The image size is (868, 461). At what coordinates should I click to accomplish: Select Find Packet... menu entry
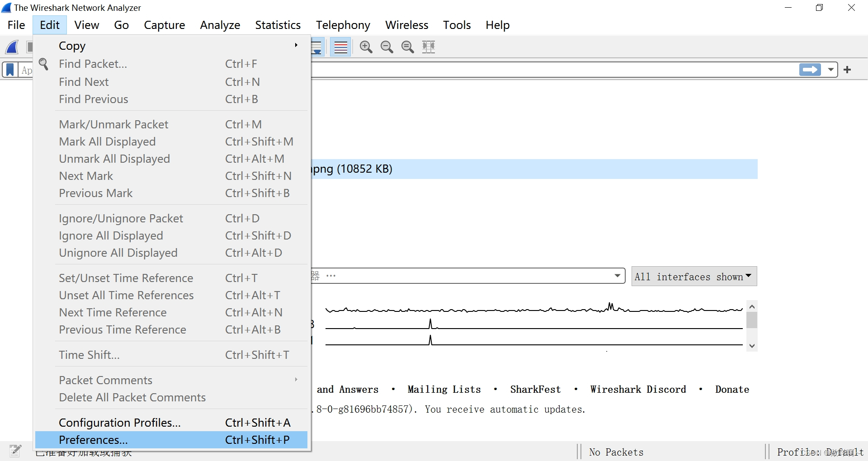tap(171, 64)
